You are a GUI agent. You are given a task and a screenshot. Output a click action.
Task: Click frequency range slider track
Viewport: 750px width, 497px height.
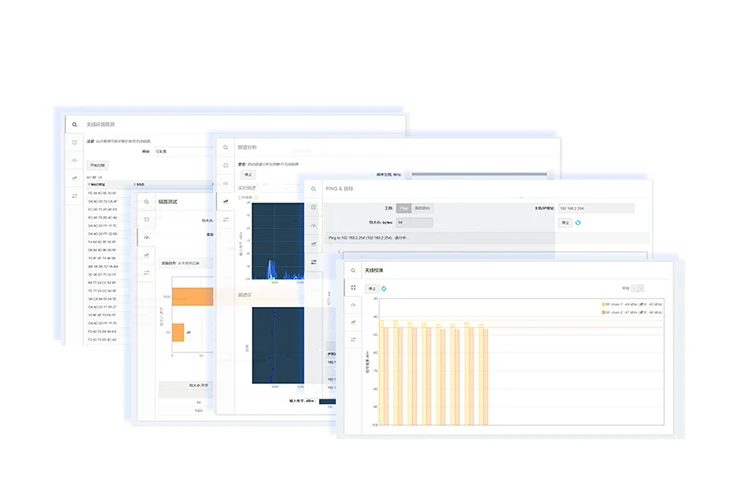point(480,175)
